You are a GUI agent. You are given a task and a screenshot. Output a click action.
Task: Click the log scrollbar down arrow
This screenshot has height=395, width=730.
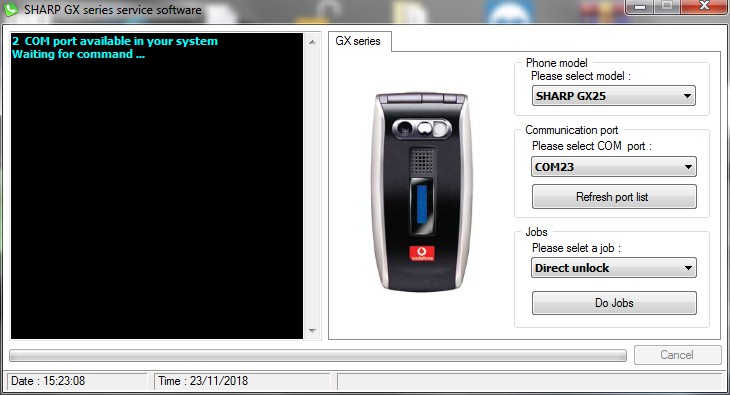point(312,331)
